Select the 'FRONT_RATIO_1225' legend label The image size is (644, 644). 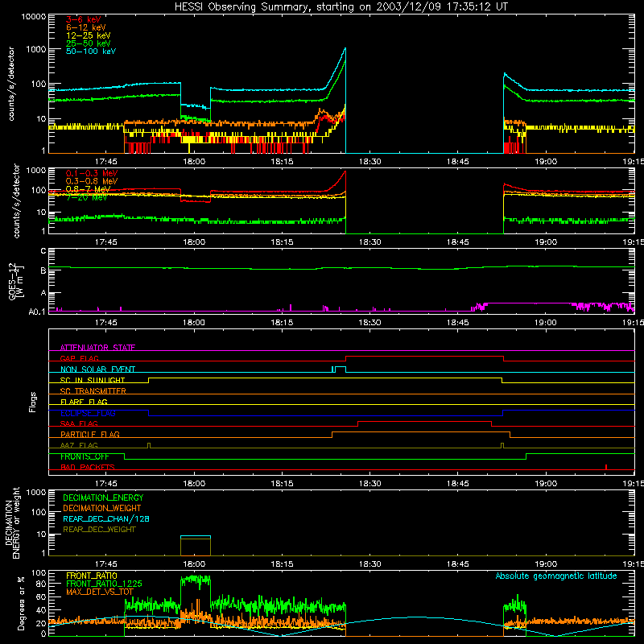coord(104,584)
